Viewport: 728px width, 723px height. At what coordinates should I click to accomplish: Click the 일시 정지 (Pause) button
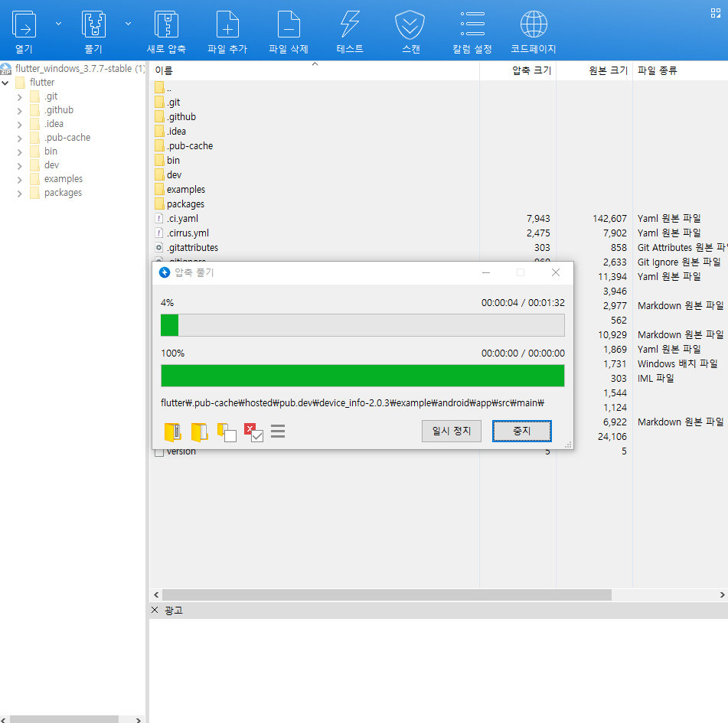tap(452, 431)
